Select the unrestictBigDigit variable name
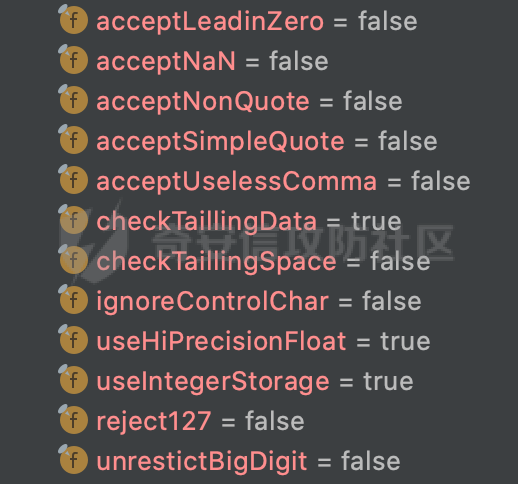The width and height of the screenshot is (518, 484). [x=202, y=462]
